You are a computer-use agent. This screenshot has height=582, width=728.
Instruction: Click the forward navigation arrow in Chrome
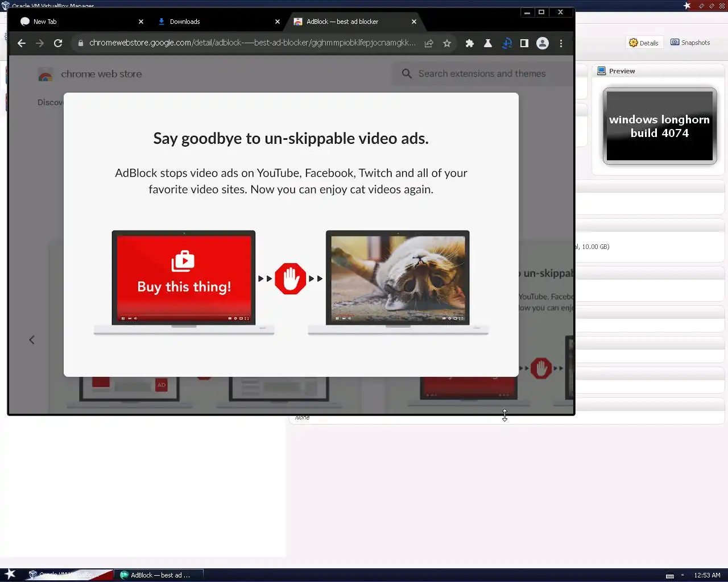pos(40,43)
